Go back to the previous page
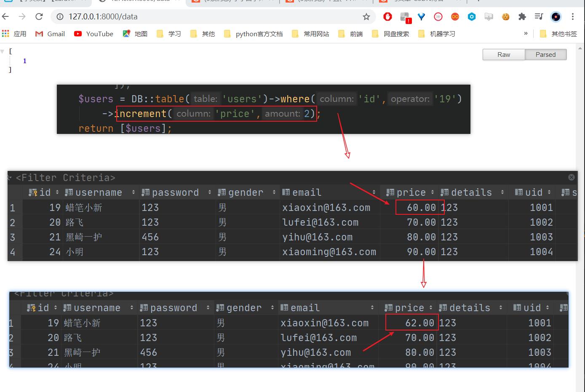The height and width of the screenshot is (392, 585). point(5,16)
